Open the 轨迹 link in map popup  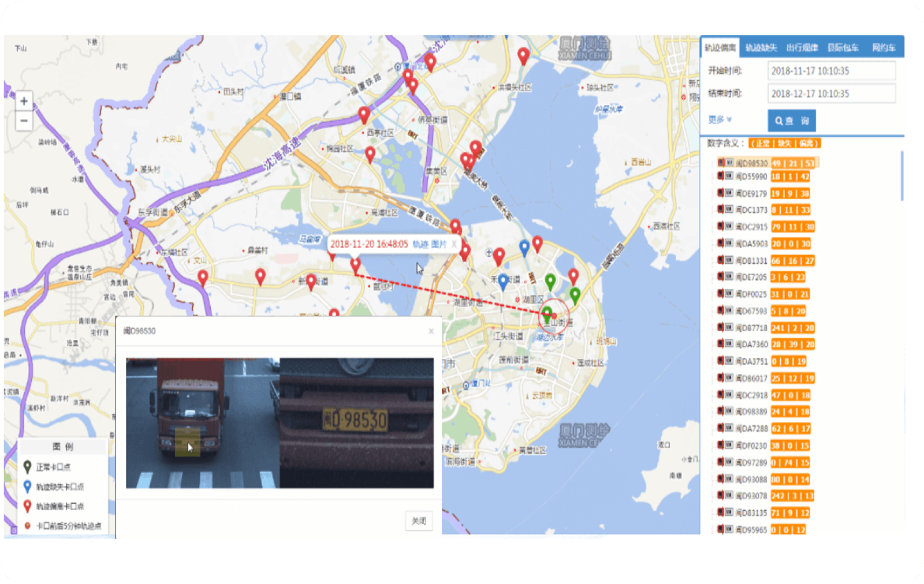click(x=420, y=244)
